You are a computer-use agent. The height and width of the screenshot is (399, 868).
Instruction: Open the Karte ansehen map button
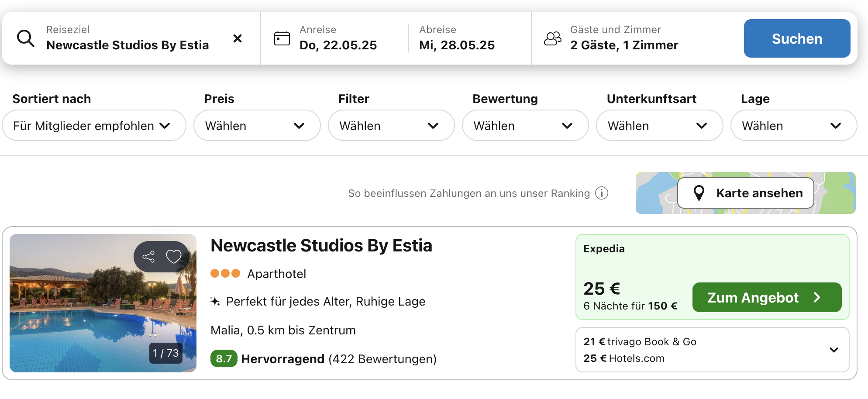[x=746, y=193]
